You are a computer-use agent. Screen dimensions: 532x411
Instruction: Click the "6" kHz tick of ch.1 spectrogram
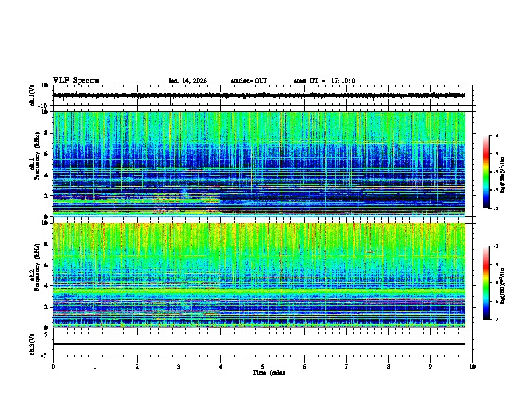coord(47,154)
